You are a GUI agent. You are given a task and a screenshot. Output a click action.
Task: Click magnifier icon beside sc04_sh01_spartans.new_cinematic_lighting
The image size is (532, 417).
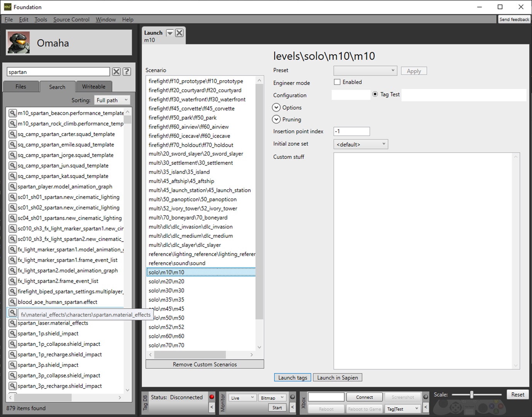point(12,218)
